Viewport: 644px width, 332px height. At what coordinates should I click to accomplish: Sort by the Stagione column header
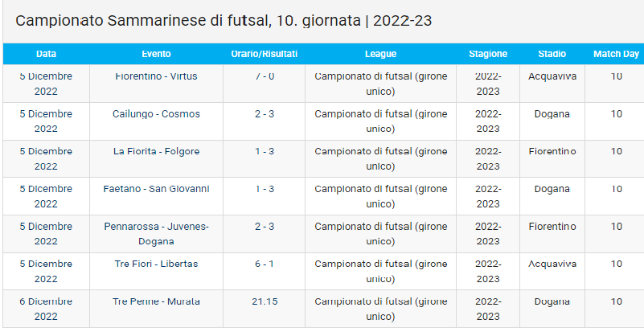(x=488, y=54)
